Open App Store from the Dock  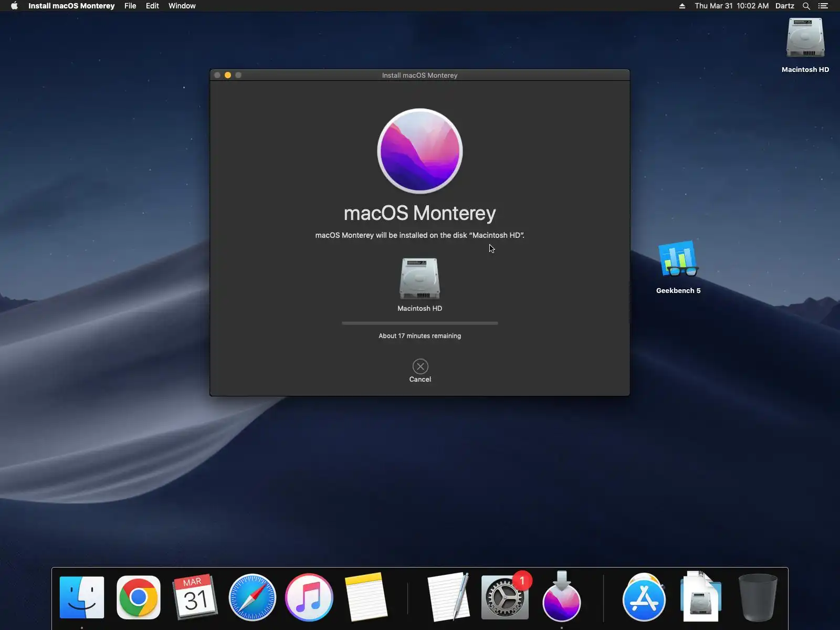click(644, 597)
